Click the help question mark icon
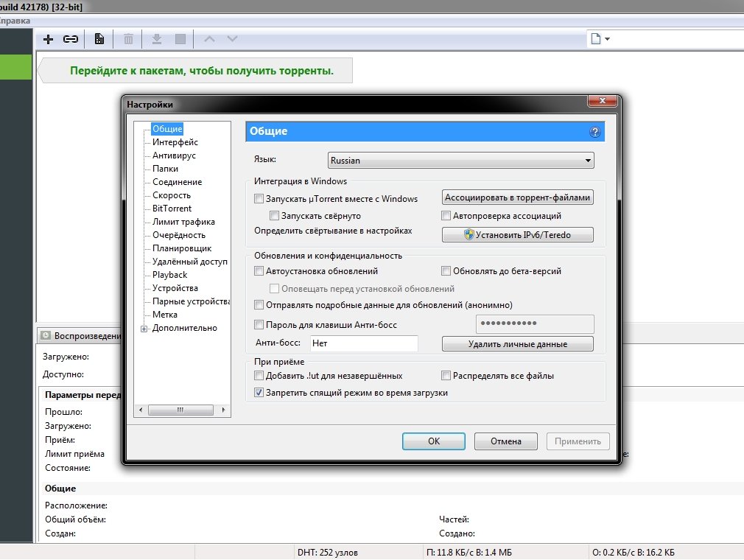This screenshot has width=744, height=560. pos(595,132)
